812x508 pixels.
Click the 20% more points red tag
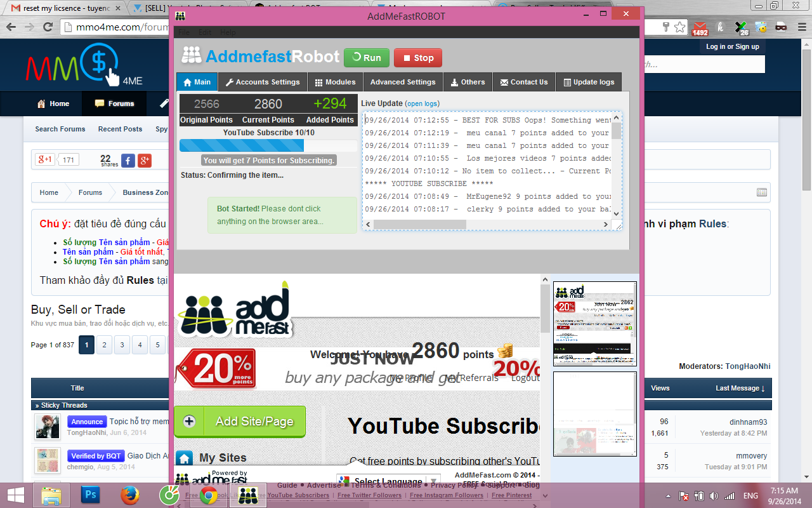coord(216,368)
